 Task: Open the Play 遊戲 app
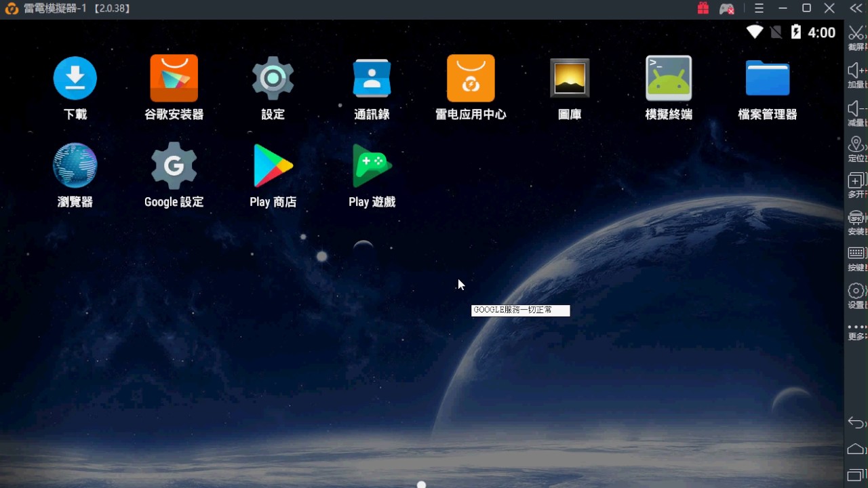click(x=372, y=165)
